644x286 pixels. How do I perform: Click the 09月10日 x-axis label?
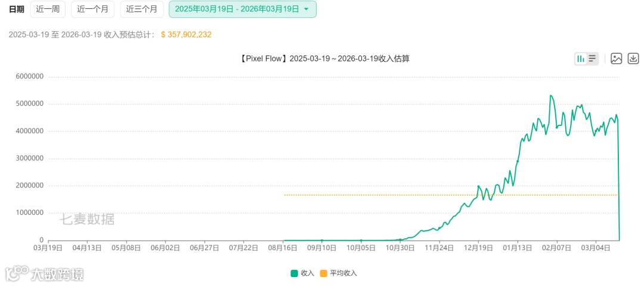[322, 248]
